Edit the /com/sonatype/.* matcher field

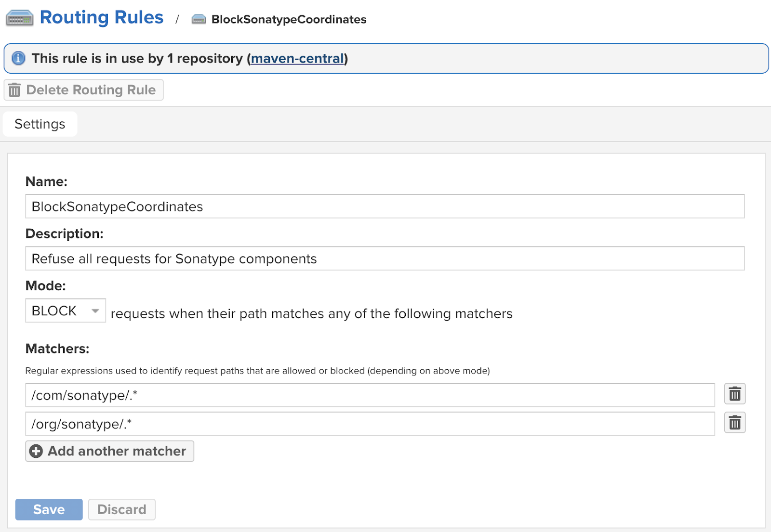tap(370, 395)
